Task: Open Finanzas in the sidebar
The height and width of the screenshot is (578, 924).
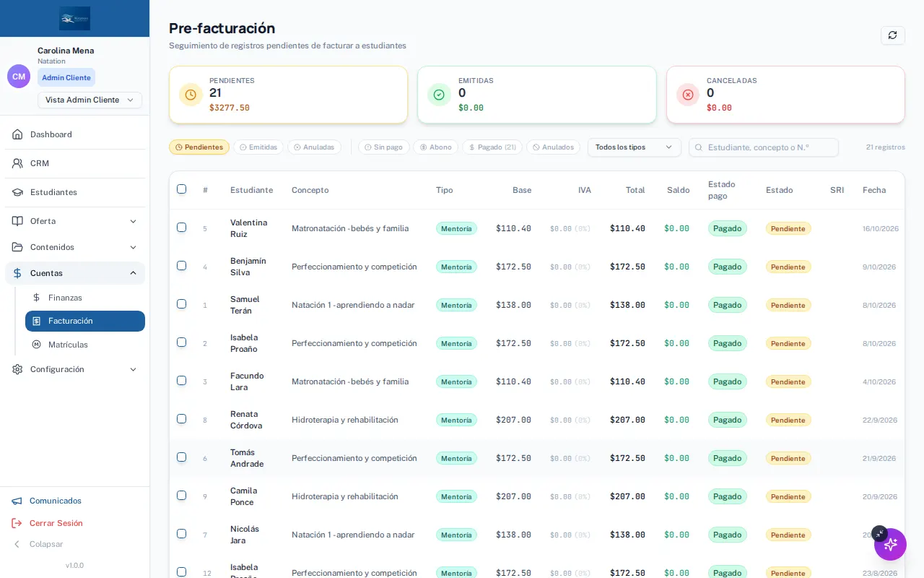Action: 85,298
